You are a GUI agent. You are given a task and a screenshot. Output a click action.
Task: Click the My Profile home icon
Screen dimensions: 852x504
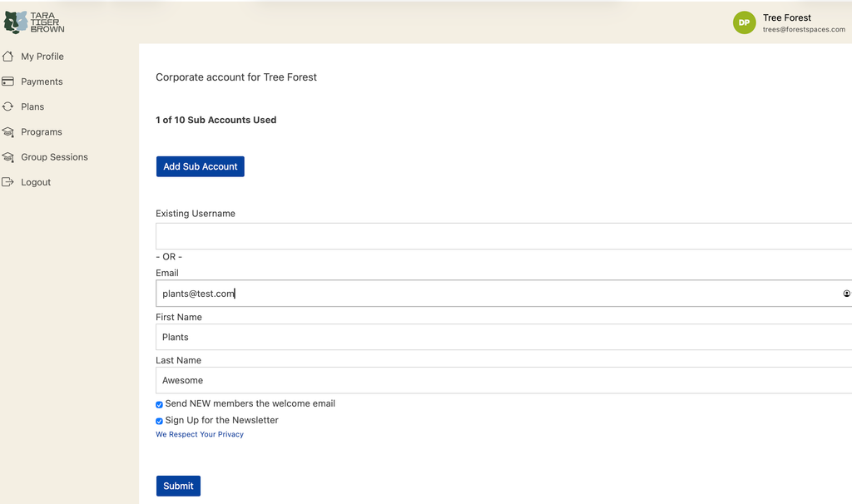(7, 56)
